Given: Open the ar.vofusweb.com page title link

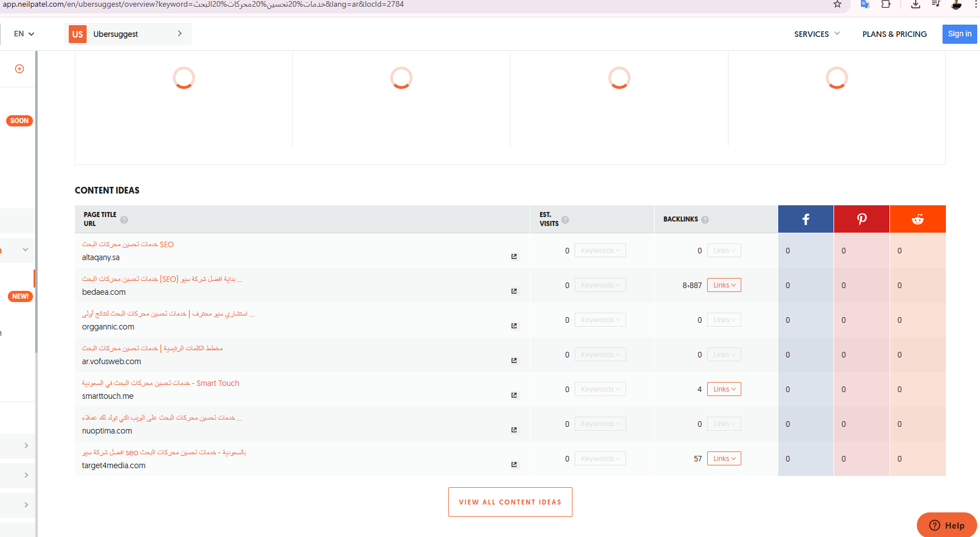Looking at the screenshot, I should [x=152, y=348].
